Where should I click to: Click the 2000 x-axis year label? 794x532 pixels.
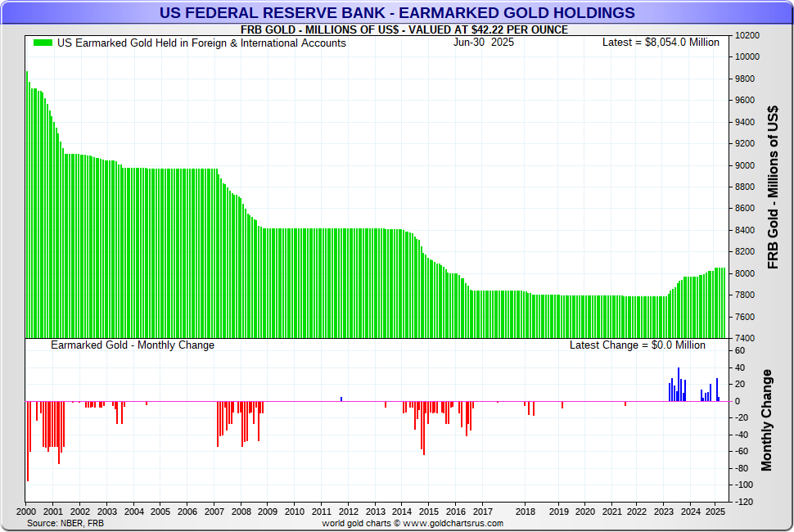click(x=26, y=512)
